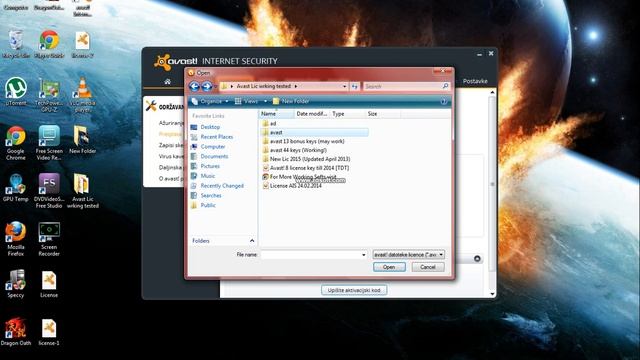Sort by the Type column header
This screenshot has height=360, width=640.
coord(347,114)
